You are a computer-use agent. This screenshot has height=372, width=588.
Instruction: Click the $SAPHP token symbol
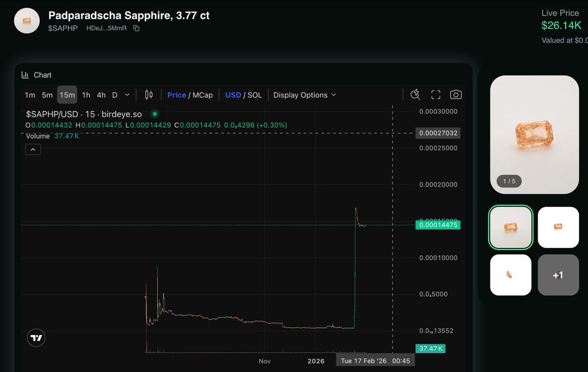point(64,28)
